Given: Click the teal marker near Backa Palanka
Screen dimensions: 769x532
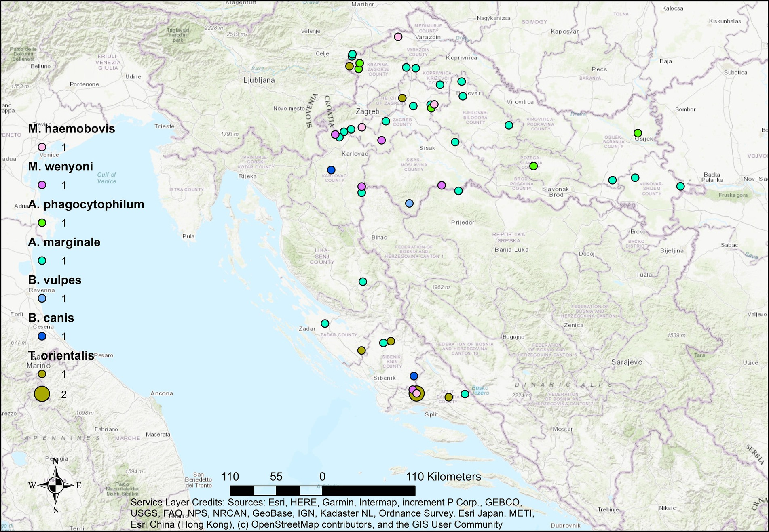Looking at the screenshot, I should point(680,186).
